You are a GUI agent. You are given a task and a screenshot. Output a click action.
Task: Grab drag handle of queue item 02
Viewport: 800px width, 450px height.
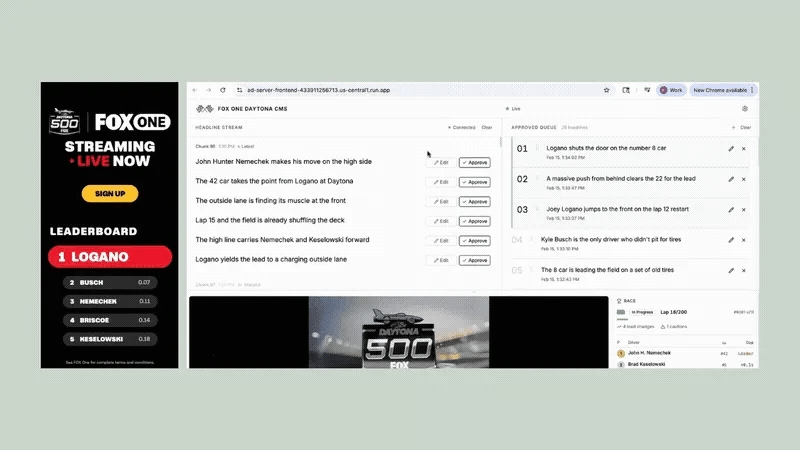pyautogui.click(x=537, y=179)
